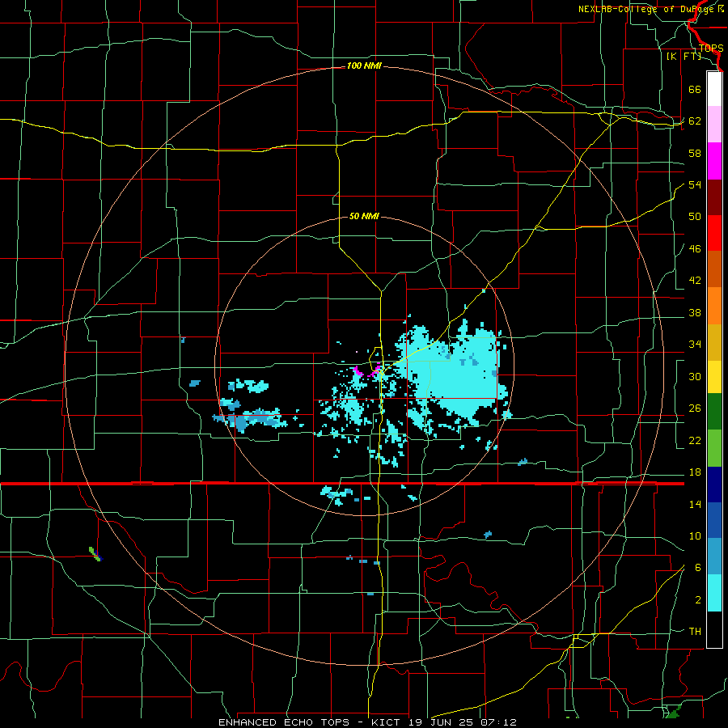Click the orange swatch near 38
Viewport: 728px width, 728px height.
coord(714,306)
